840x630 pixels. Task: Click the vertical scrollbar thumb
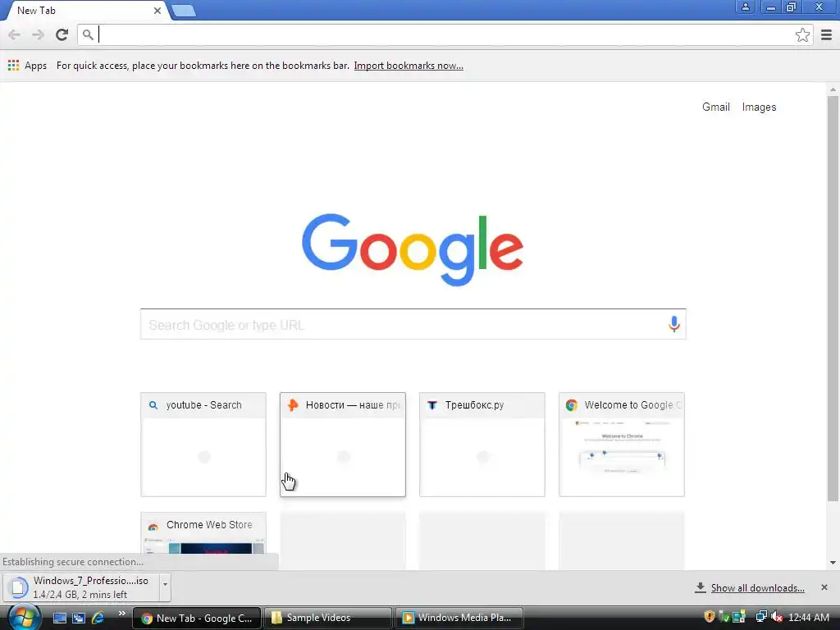pyautogui.click(x=833, y=299)
